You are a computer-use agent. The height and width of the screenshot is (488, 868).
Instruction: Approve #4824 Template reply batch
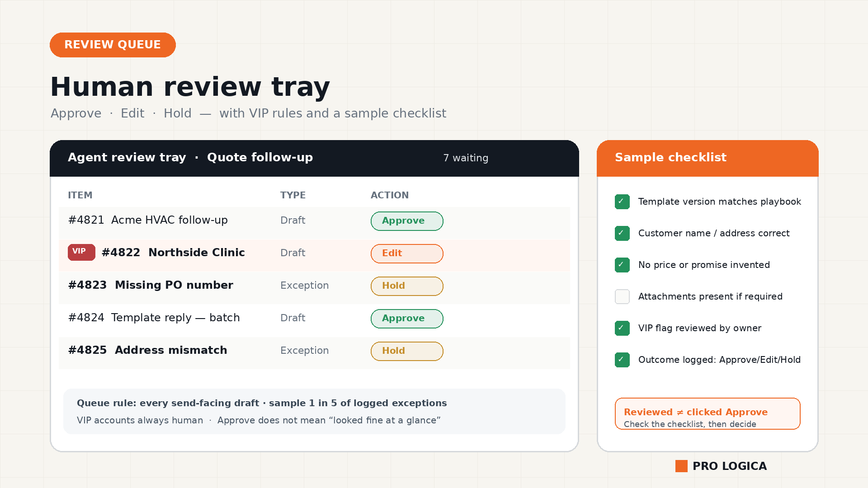pyautogui.click(x=407, y=319)
